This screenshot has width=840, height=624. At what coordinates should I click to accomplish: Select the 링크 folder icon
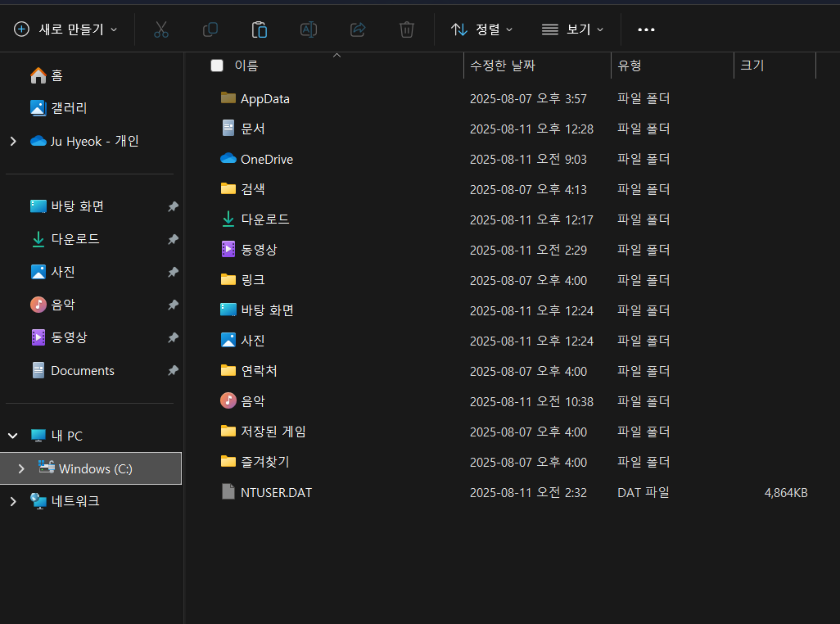228,279
